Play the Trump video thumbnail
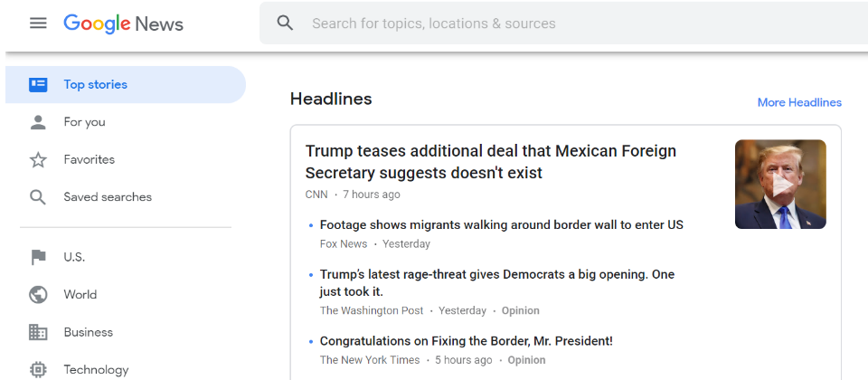This screenshot has width=868, height=380. 780,185
